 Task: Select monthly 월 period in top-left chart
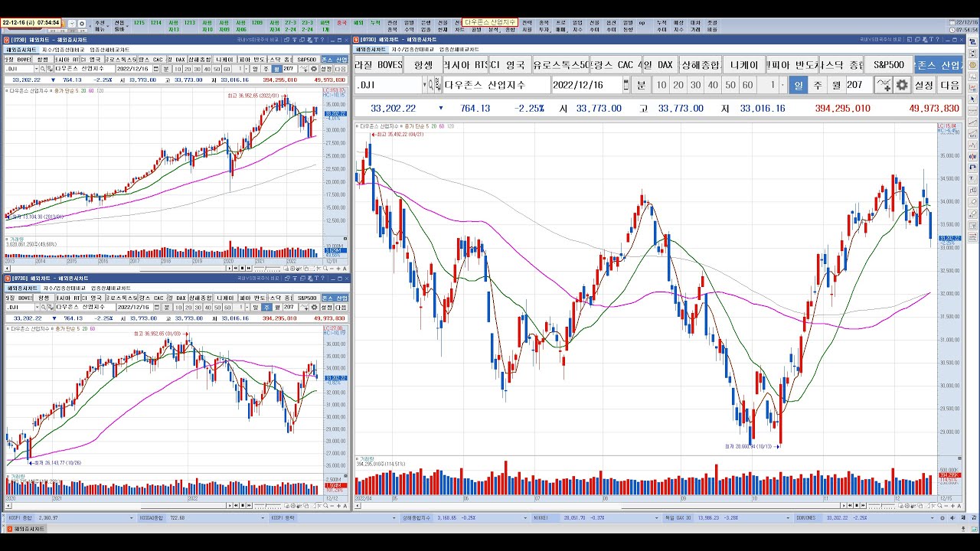[x=277, y=69]
